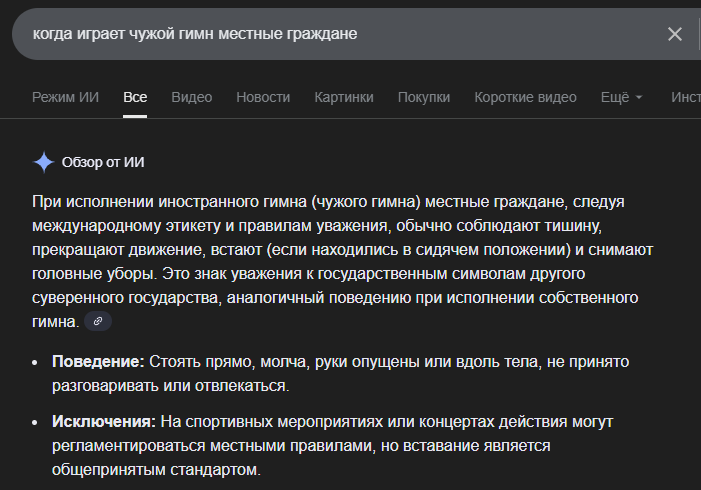
Task: Show the Картинки results tab
Action: 344,97
